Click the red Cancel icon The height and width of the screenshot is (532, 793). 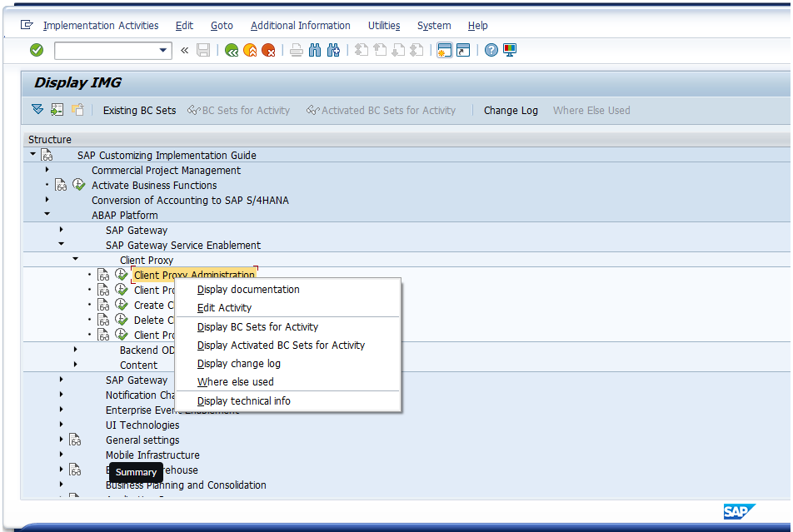pos(268,50)
